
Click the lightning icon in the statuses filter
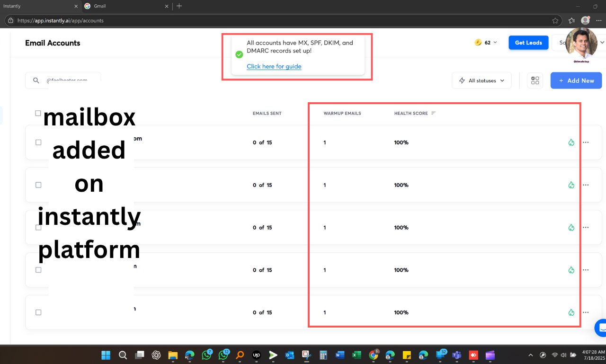coord(462,80)
